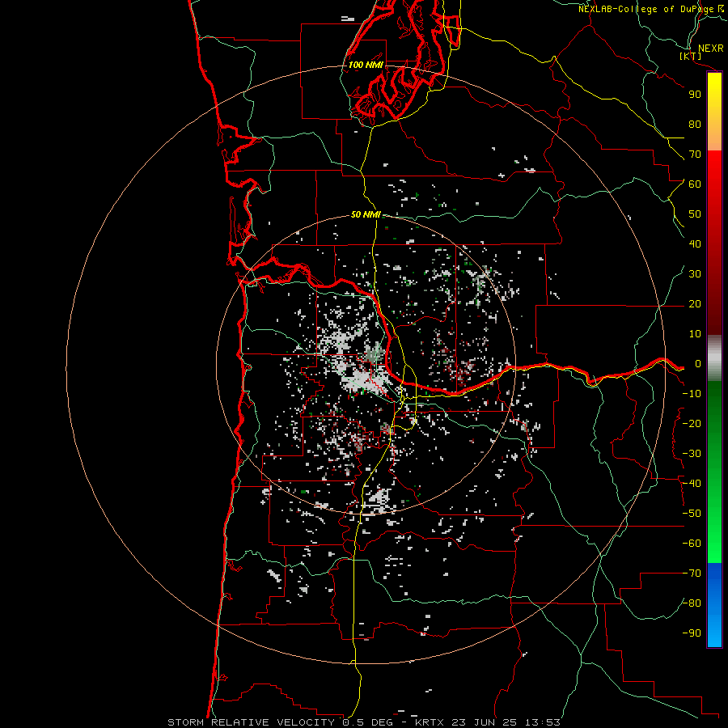728x728 pixels.
Task: Click the "-20" scale value
Action: point(692,424)
